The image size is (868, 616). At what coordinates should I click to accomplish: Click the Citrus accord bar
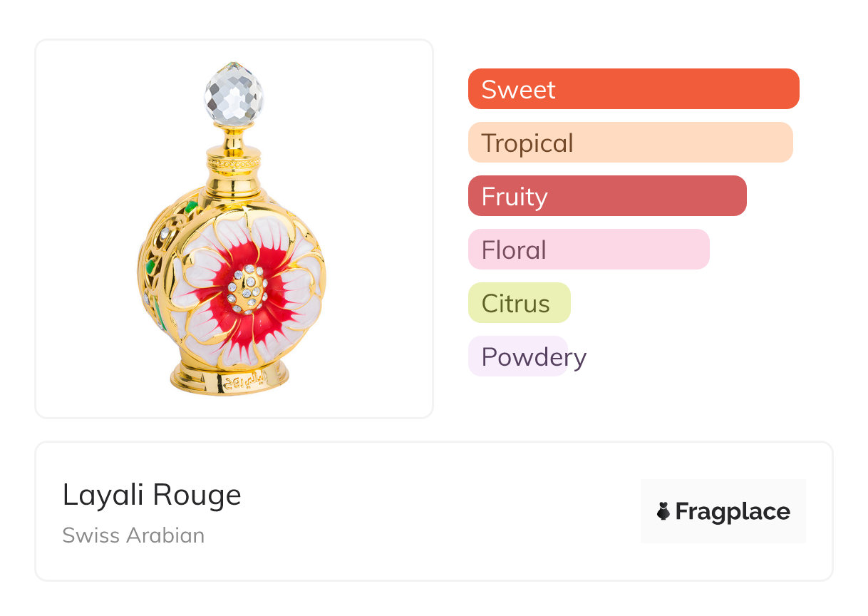[x=520, y=303]
